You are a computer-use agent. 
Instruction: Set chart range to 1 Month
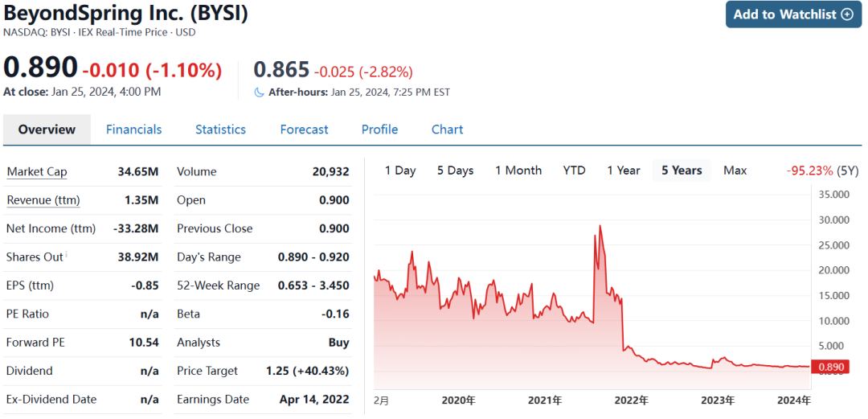tap(518, 170)
